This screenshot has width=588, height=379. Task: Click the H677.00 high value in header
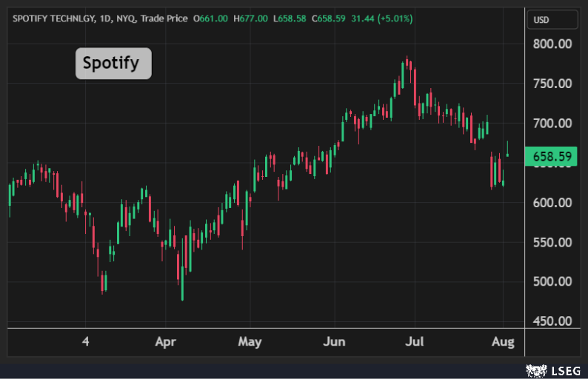[250, 19]
